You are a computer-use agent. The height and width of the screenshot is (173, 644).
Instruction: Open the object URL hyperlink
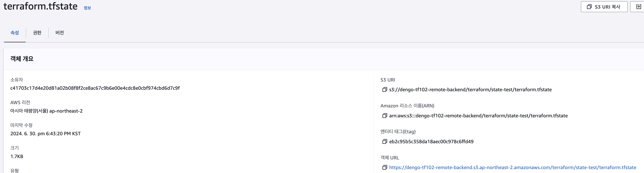coord(512,168)
